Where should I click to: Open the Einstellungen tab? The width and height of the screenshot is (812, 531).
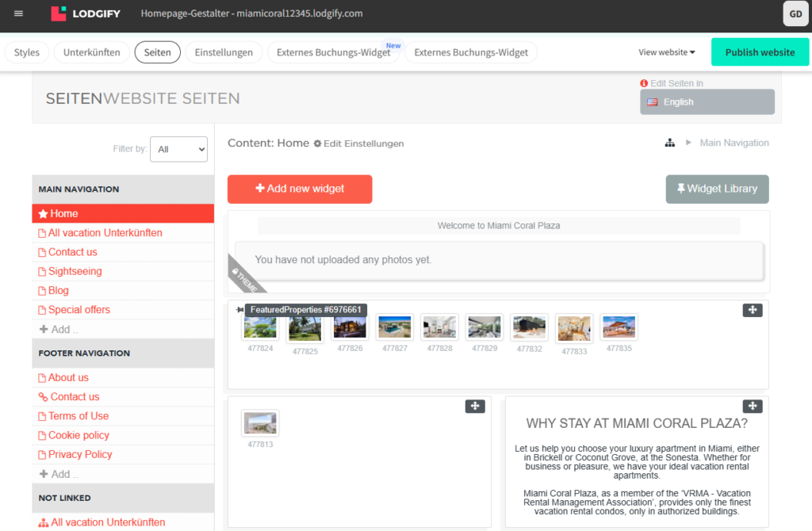pyautogui.click(x=224, y=52)
